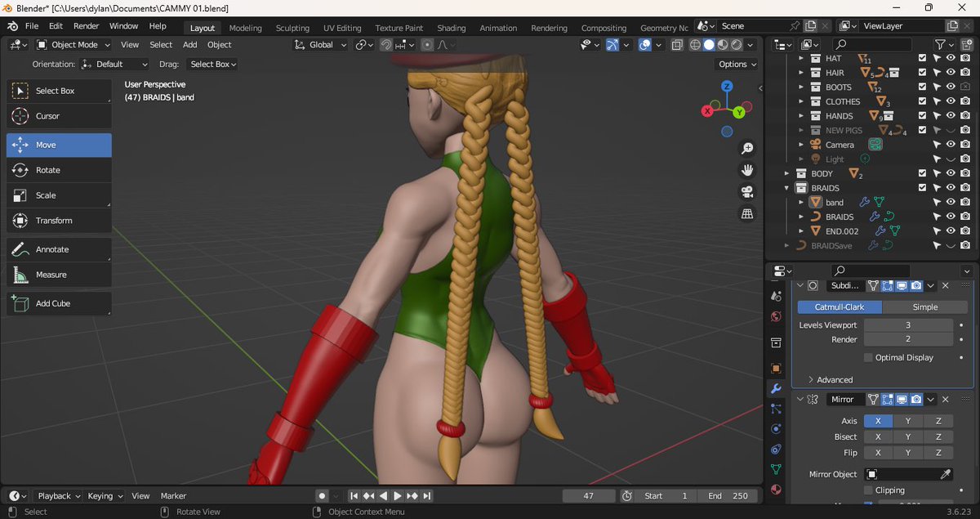Open the Object properties tab (orange square)

coord(776,368)
